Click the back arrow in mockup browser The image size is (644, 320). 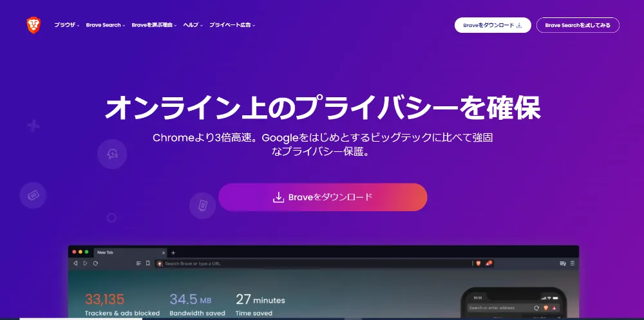click(x=75, y=263)
